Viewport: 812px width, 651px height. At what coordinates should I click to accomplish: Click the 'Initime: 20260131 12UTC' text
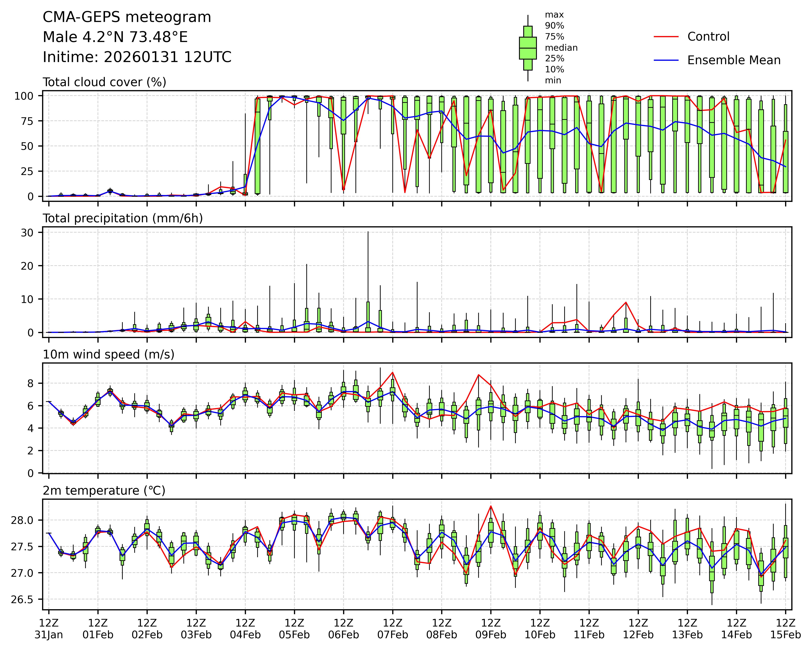pos(137,57)
